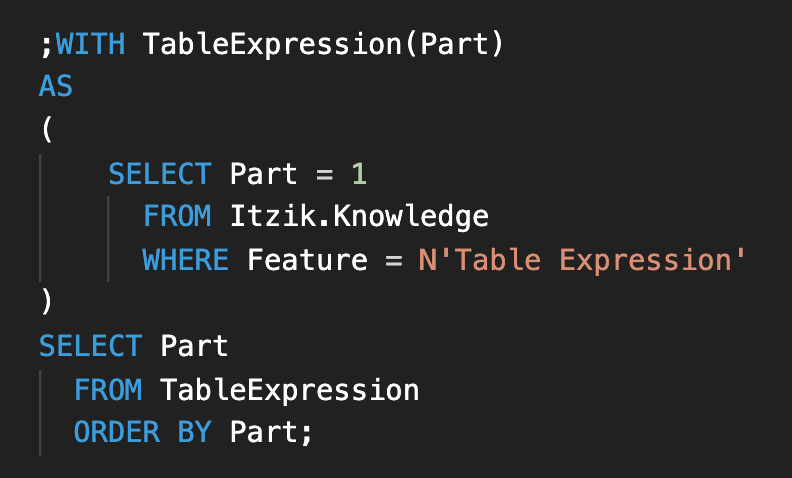Click the green numeric literal 1
This screenshot has height=478, width=792.
(x=359, y=174)
